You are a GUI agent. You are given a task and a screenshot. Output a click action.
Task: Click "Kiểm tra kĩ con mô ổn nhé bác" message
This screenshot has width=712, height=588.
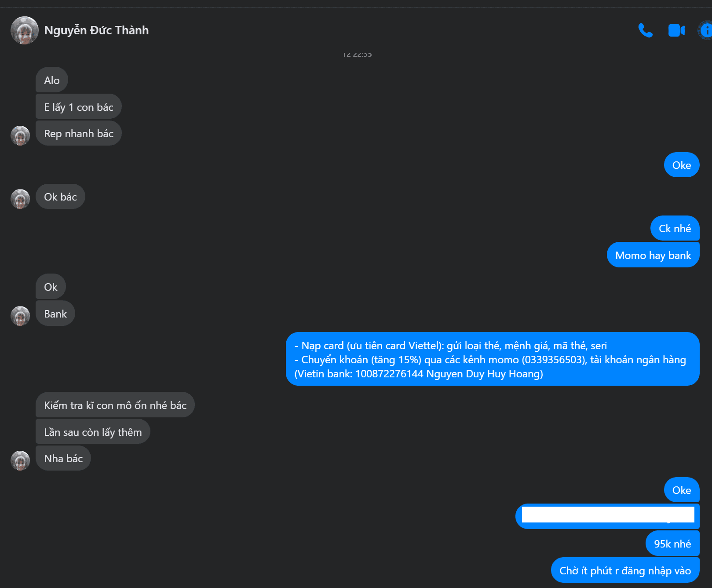coord(115,405)
